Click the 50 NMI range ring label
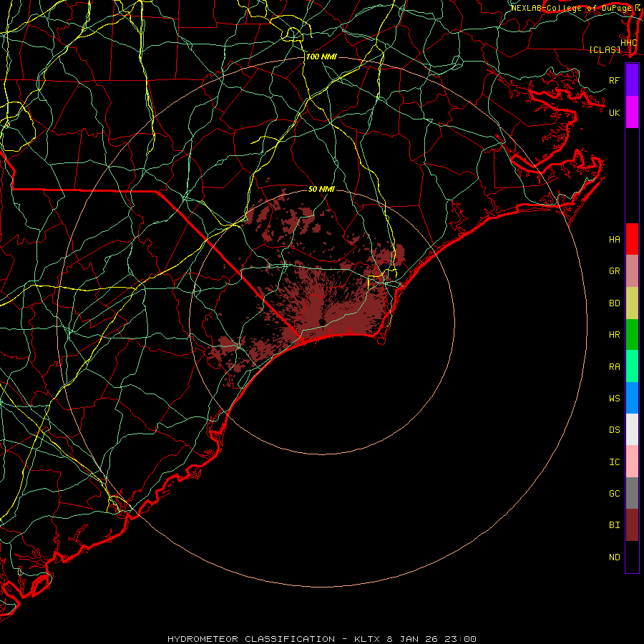 click(x=321, y=189)
